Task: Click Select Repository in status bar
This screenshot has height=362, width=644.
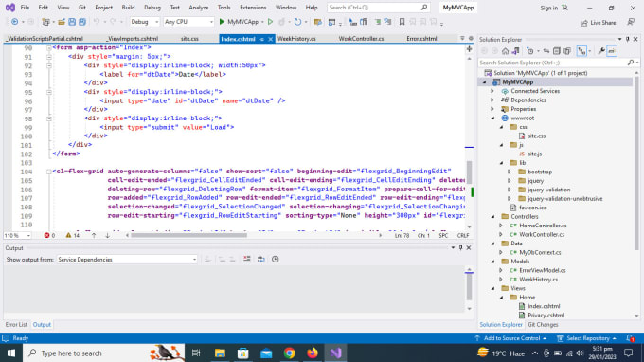Action: pyautogui.click(x=586, y=338)
